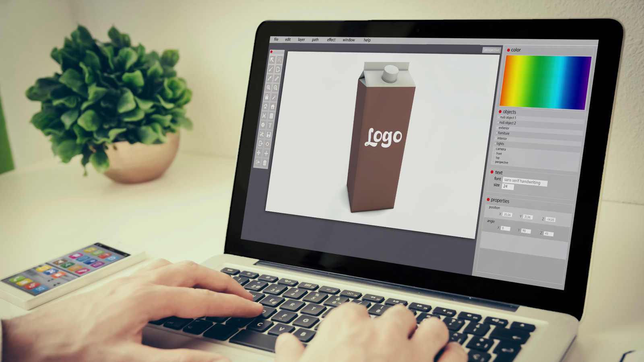Click angle X field showing 0
This screenshot has width=644, height=362.
pyautogui.click(x=506, y=228)
